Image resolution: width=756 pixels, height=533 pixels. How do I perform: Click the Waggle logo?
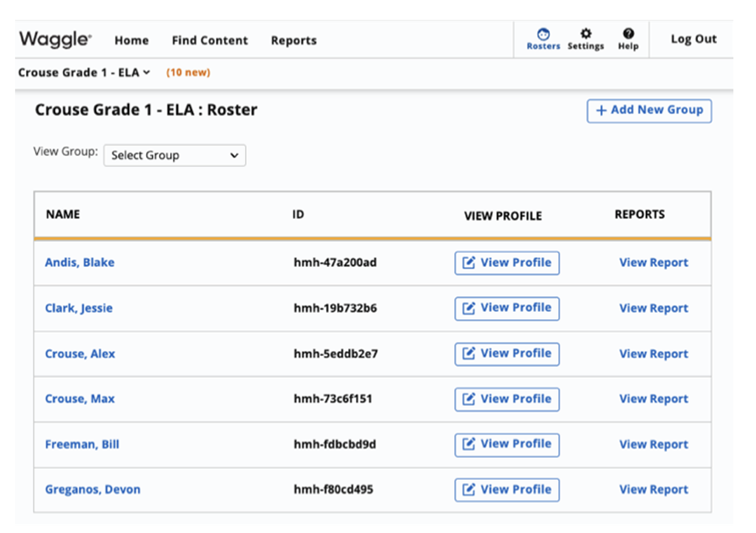pos(55,39)
